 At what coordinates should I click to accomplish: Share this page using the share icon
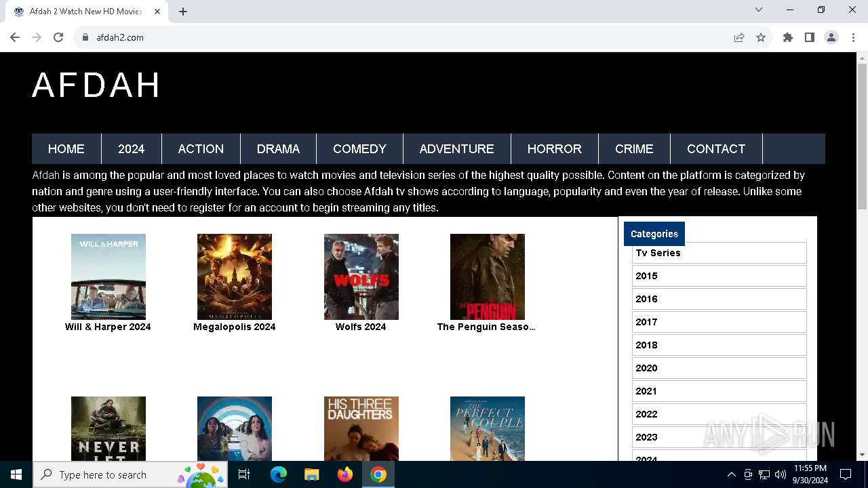coord(739,37)
